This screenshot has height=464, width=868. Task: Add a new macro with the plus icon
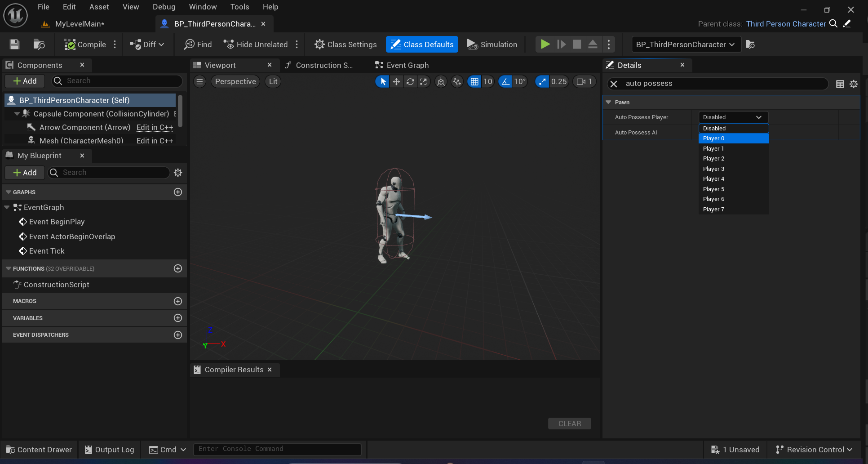point(178,301)
